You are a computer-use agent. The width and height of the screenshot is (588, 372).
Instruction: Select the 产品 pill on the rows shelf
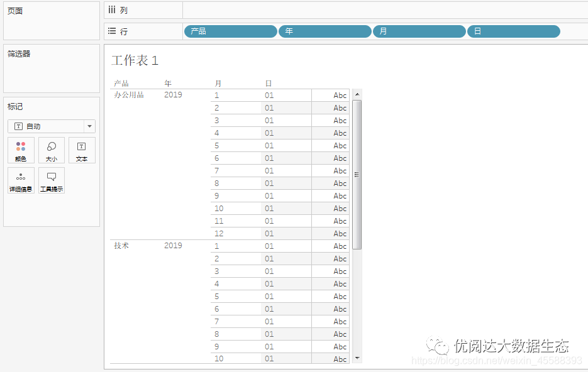(231, 31)
